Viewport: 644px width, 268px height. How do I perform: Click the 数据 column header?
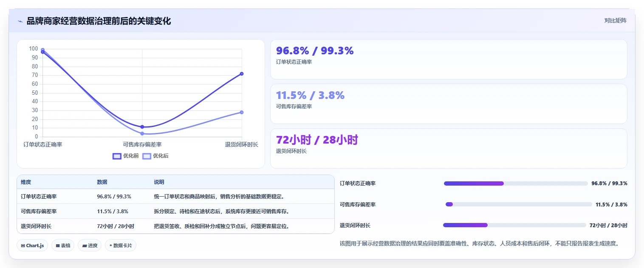tap(102, 182)
